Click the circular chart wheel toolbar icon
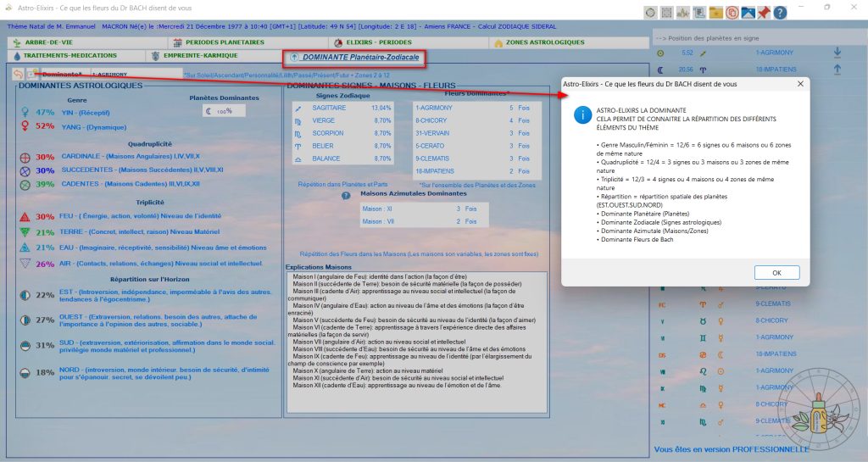Viewport: 868px width, 462px height. [650, 13]
